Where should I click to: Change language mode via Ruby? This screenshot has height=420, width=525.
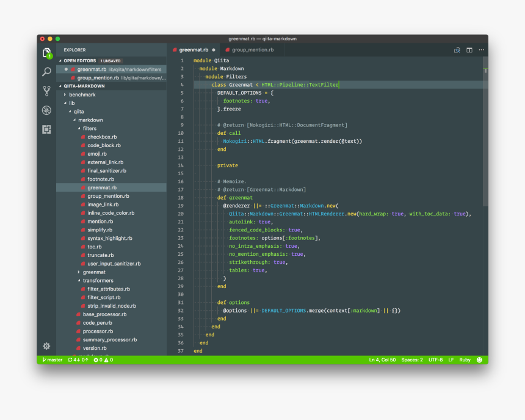[x=465, y=360]
